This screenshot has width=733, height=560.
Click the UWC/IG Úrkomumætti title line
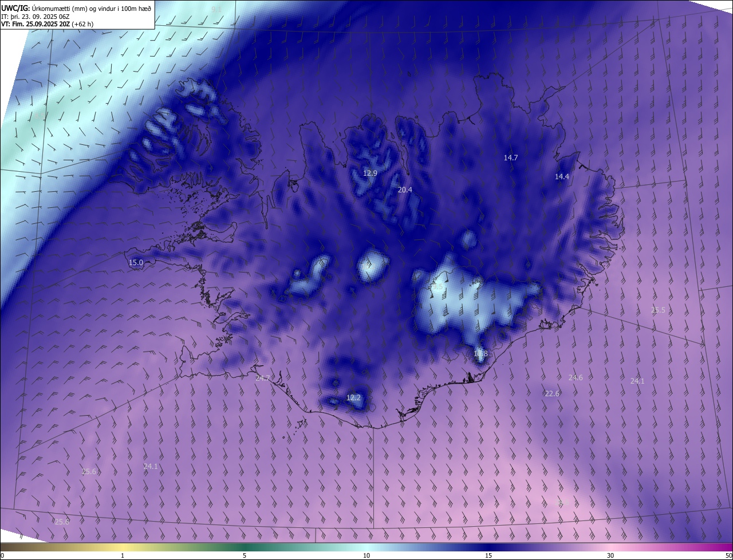pyautogui.click(x=76, y=8)
